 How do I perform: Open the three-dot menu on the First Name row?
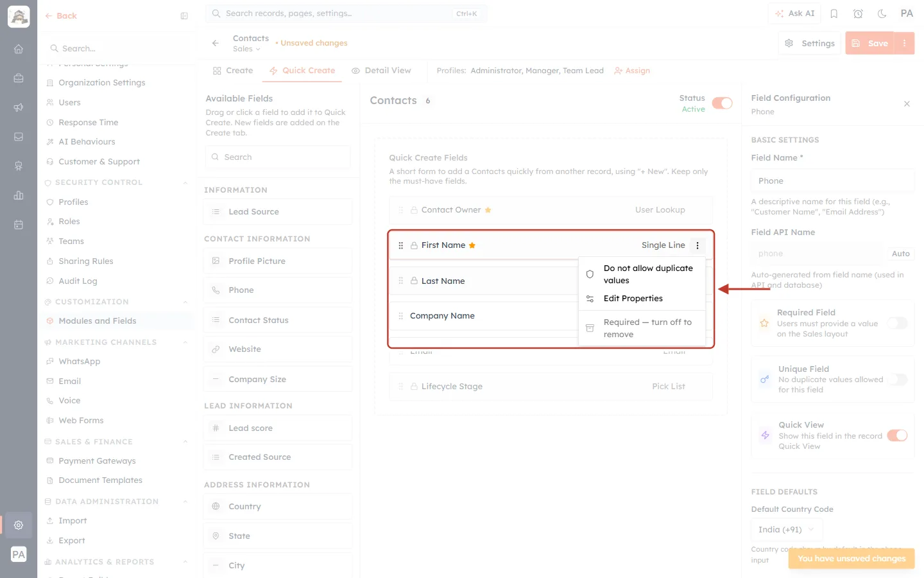pos(697,245)
